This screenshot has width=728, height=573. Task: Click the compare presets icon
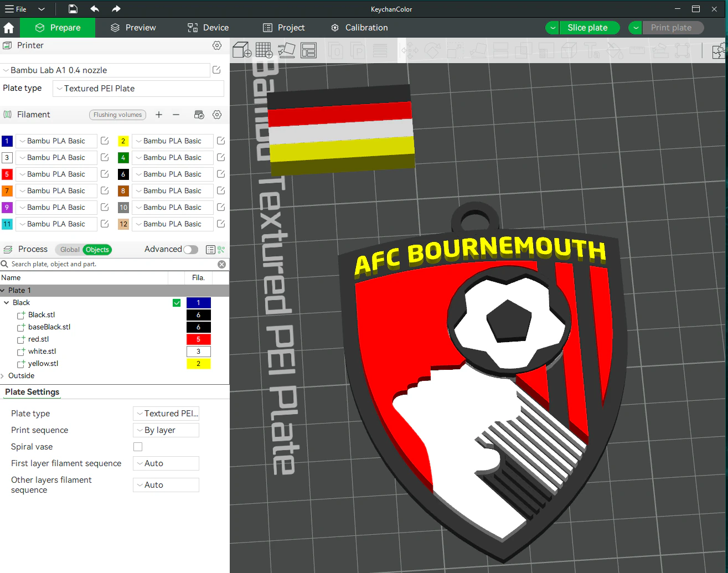coord(221,250)
